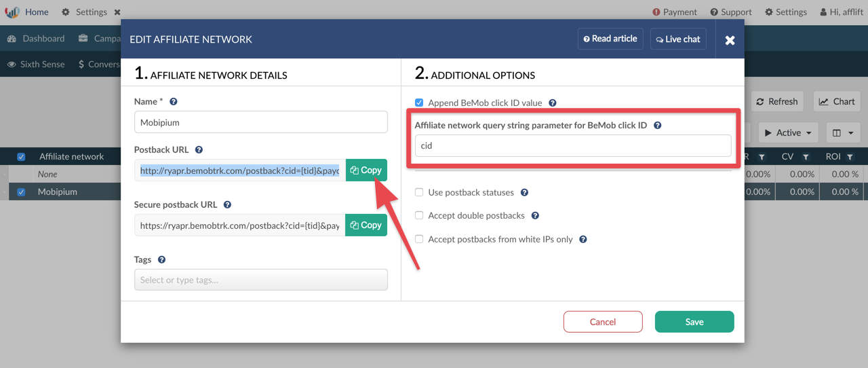Copy the Secure postback URL
The image size is (868, 368).
click(x=366, y=225)
